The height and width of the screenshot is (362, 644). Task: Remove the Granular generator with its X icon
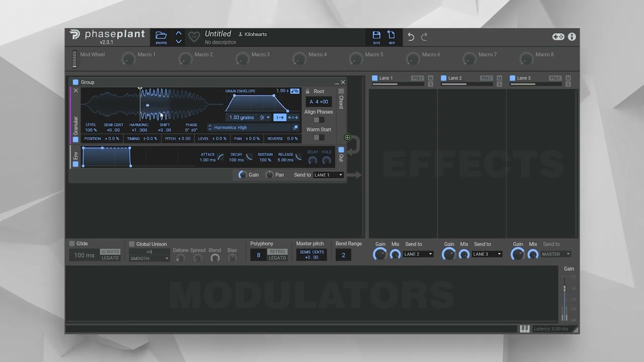[x=75, y=90]
